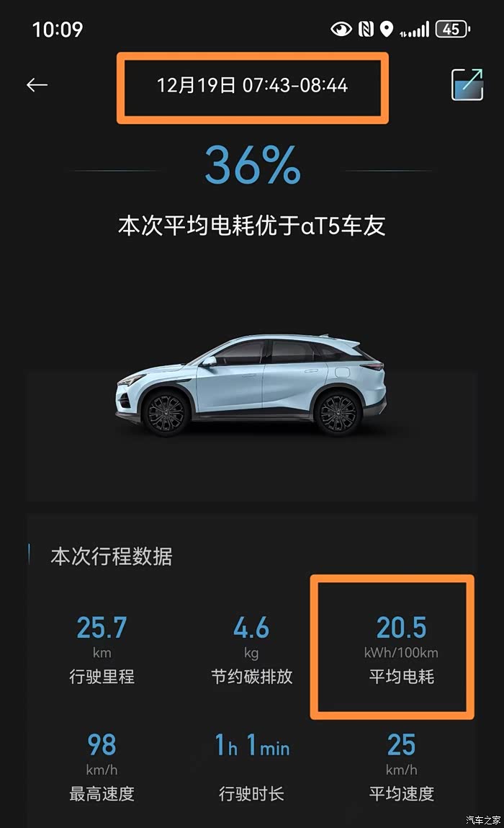Tap the back arrow icon
Screen dimensions: 504x828
tap(37, 84)
